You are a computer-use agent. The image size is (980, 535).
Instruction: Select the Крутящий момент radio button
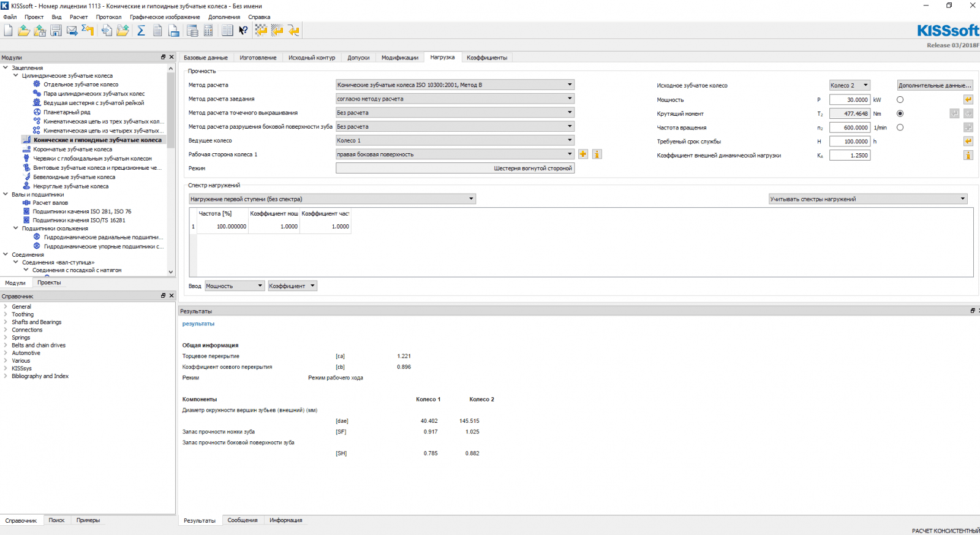(x=900, y=113)
